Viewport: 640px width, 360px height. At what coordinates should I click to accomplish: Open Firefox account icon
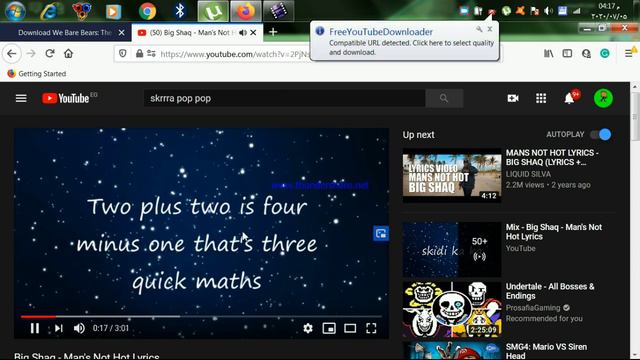(586, 53)
